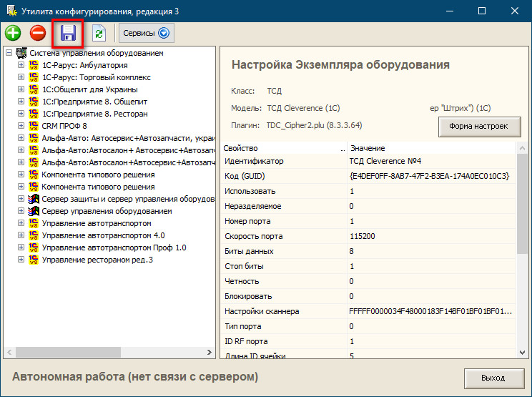Click the tree panel's right scroll arrow
Viewport: 532px width, 397px height.
[x=210, y=353]
